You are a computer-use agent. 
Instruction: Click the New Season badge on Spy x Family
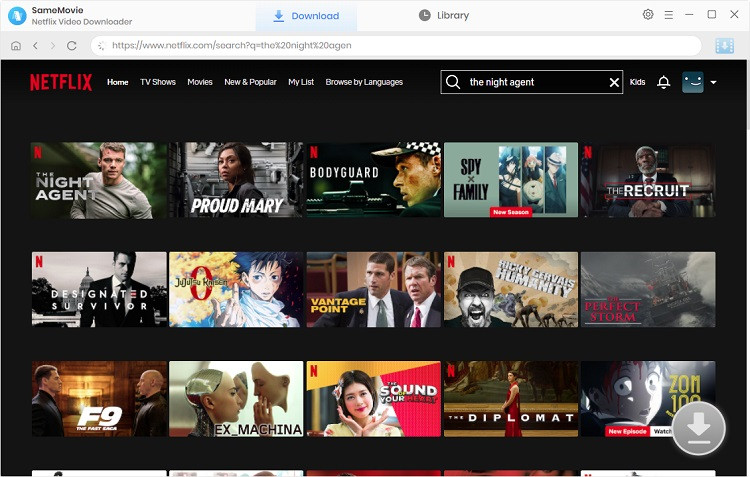511,212
